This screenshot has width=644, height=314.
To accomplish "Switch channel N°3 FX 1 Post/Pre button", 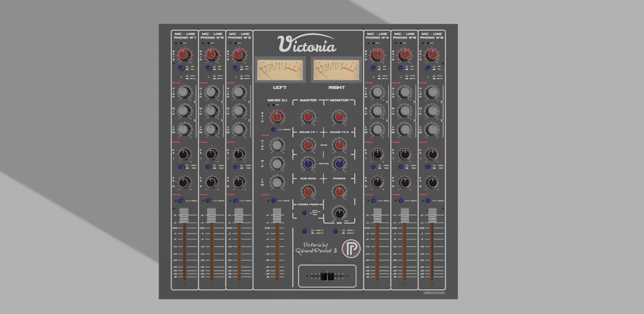I will coord(236,167).
